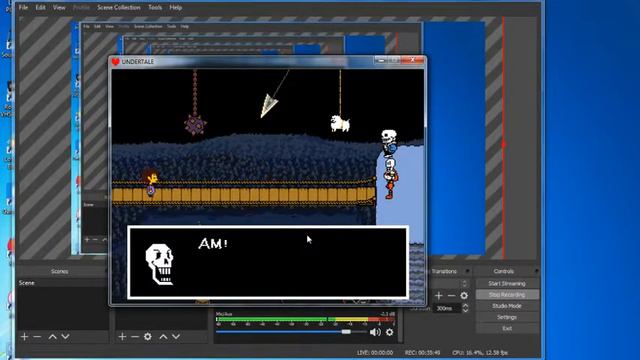Add a transition with the Transitions plus icon
Viewport: 640px width, 360px height.
tap(439, 296)
